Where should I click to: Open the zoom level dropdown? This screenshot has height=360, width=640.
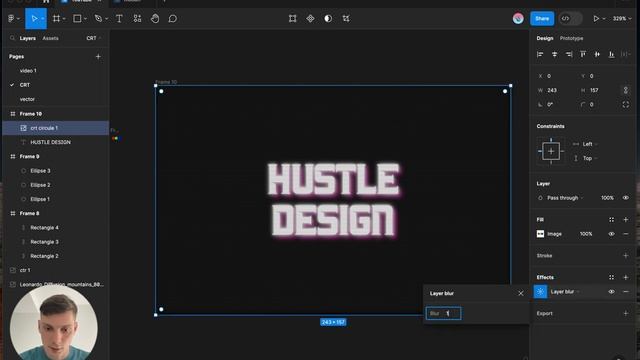[622, 18]
